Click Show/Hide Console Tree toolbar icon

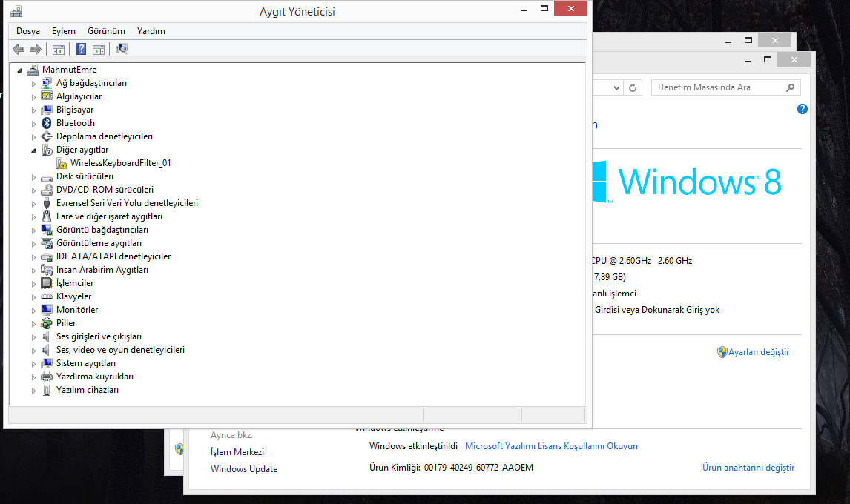coord(59,50)
